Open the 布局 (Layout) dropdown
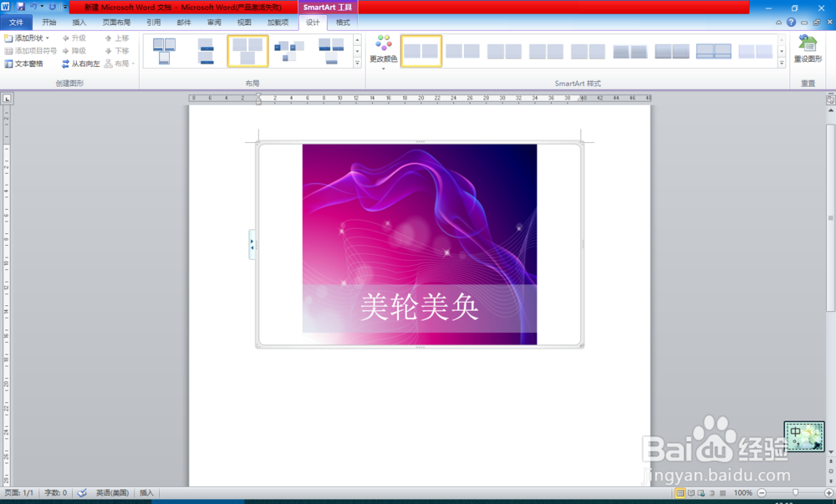 click(121, 64)
